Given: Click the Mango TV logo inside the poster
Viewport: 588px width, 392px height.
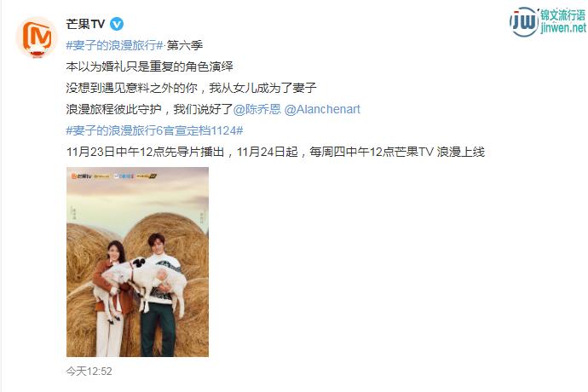Looking at the screenshot, I should click(81, 176).
